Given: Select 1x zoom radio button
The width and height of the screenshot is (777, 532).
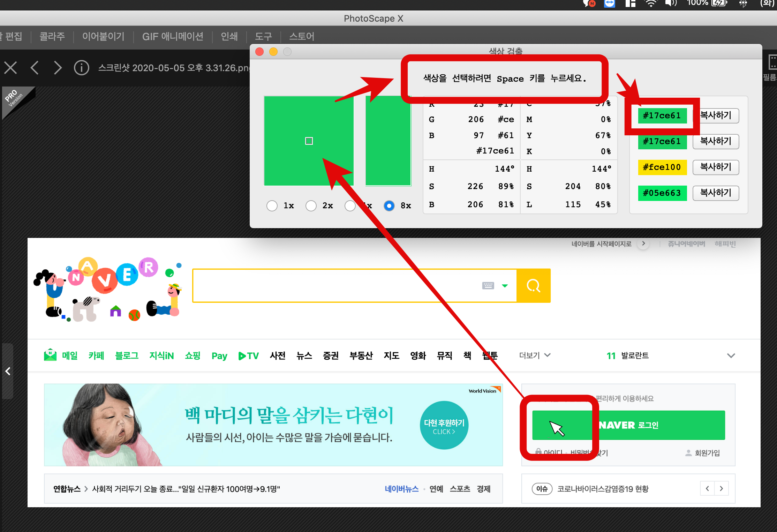Looking at the screenshot, I should point(272,206).
